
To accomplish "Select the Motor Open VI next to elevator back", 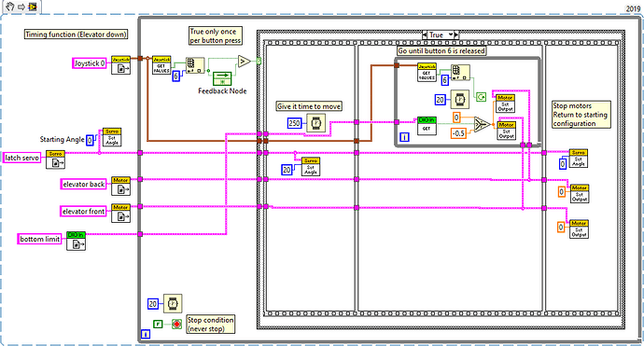I will point(120,186).
